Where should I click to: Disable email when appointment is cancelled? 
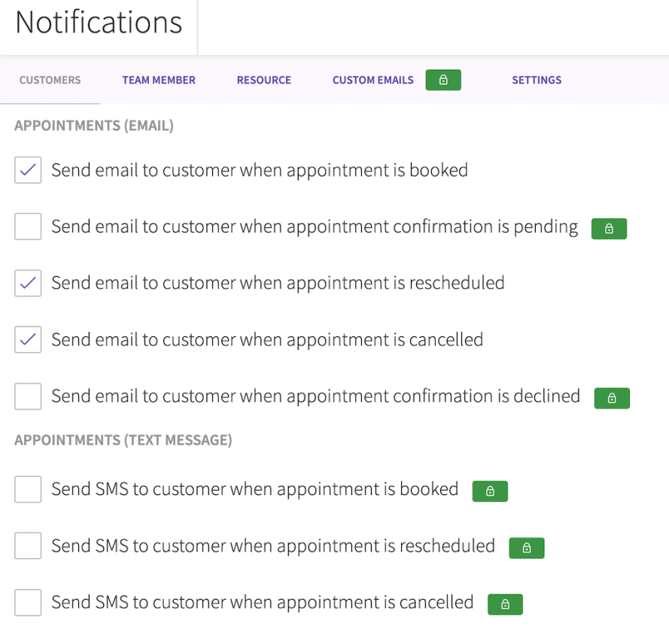click(27, 339)
